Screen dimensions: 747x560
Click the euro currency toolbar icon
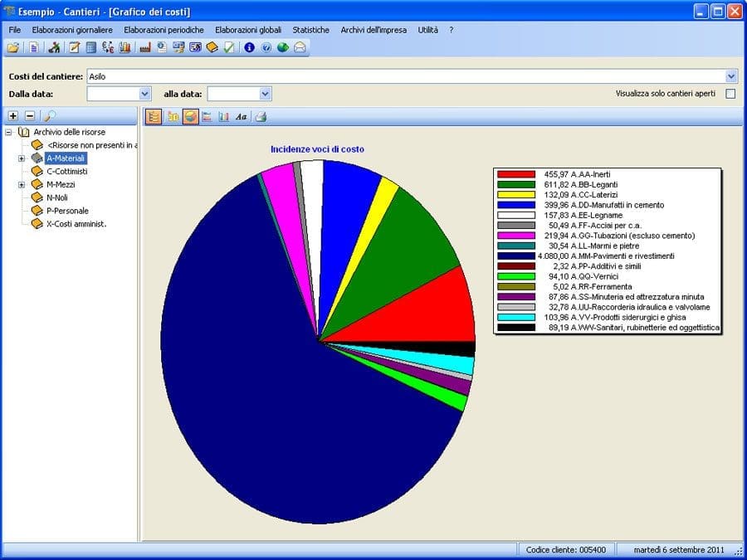coord(108,47)
